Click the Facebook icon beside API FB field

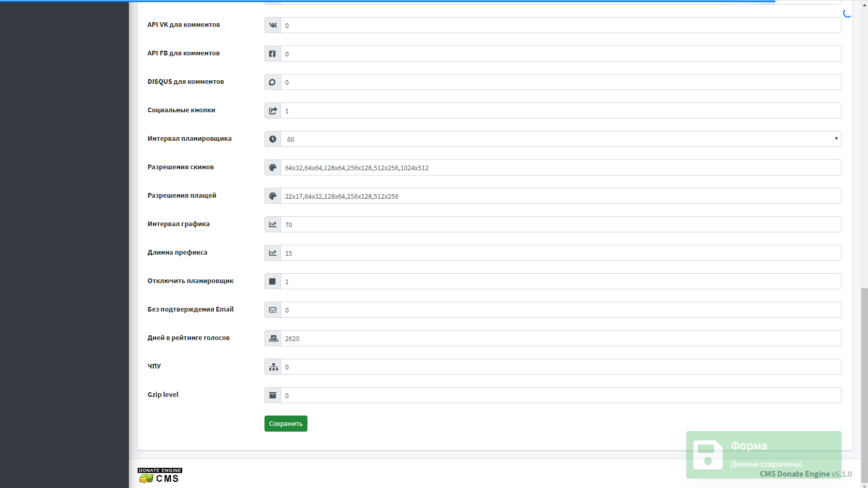273,54
